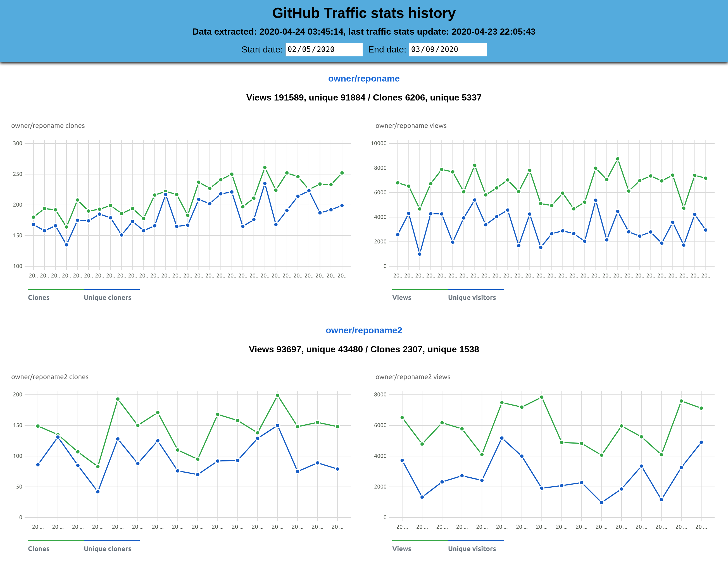The image size is (728, 565).
Task: Click the highest green Views point in reponame views chart
Action: pos(617,159)
